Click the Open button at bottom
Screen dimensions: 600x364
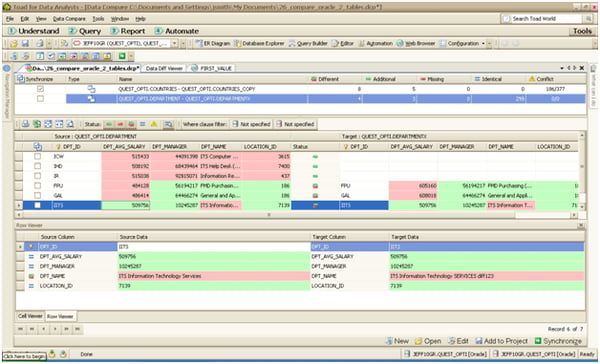click(428, 341)
